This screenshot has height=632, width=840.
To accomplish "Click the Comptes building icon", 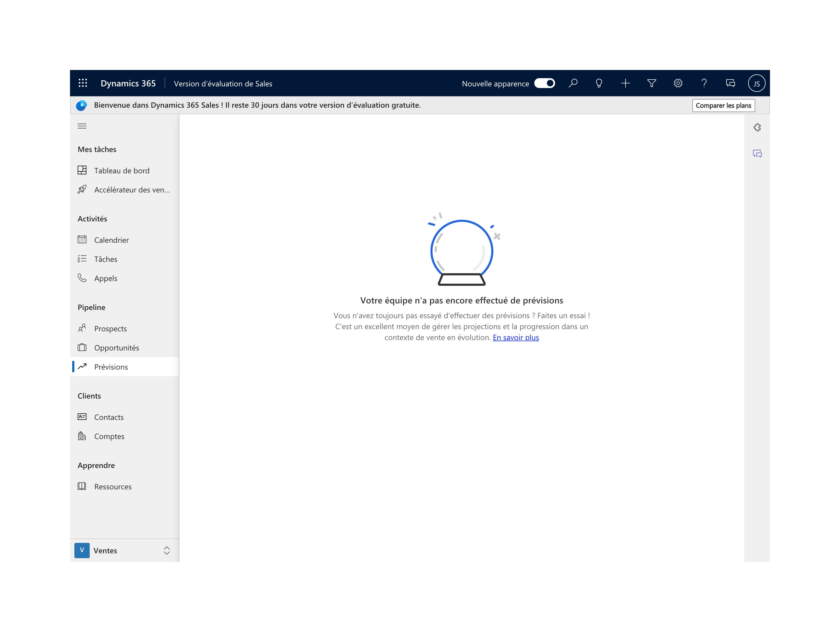I will click(82, 436).
